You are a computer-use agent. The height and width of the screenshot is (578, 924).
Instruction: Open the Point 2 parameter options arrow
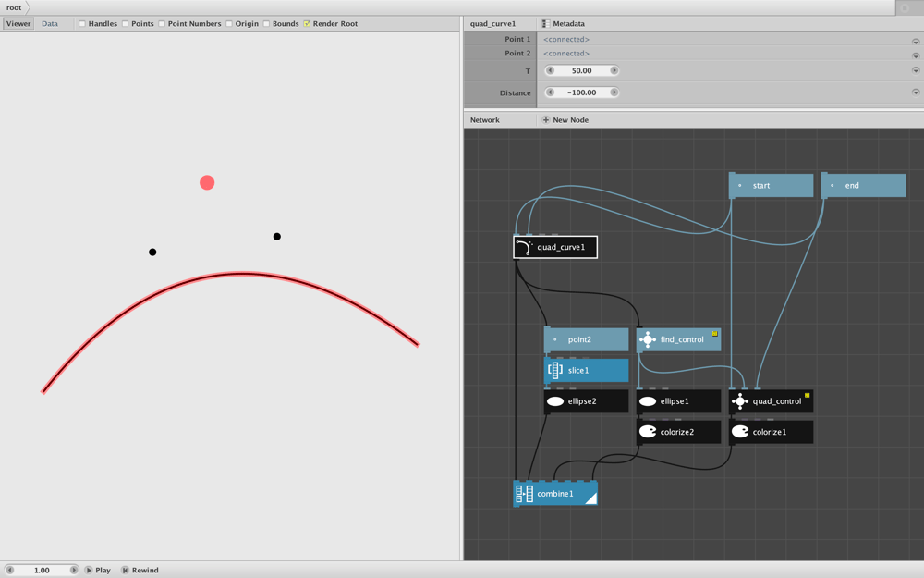916,56
